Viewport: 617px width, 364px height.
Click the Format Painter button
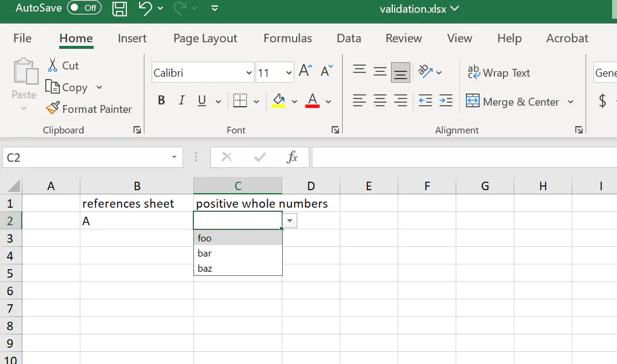coord(89,109)
